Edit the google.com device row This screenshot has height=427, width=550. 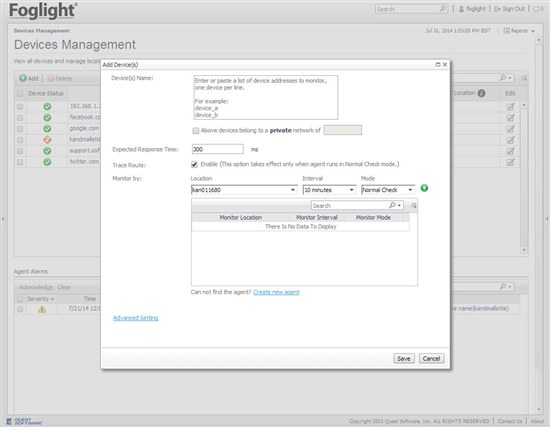tap(510, 129)
